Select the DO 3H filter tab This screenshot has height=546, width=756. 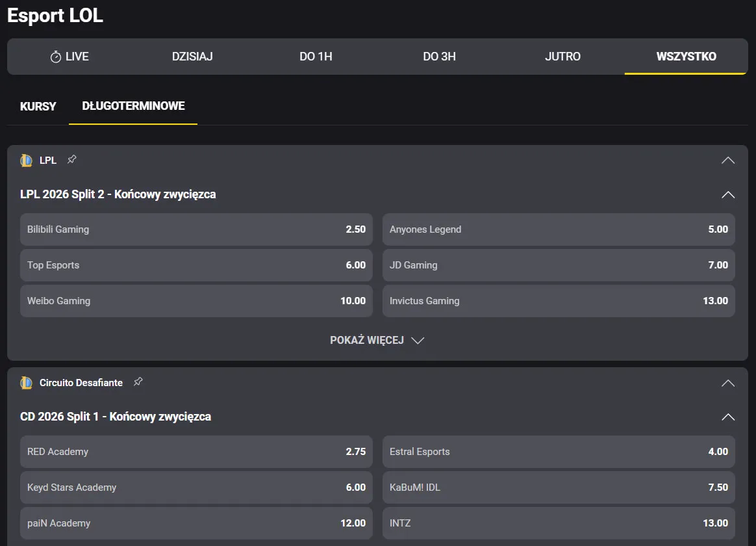coord(439,57)
